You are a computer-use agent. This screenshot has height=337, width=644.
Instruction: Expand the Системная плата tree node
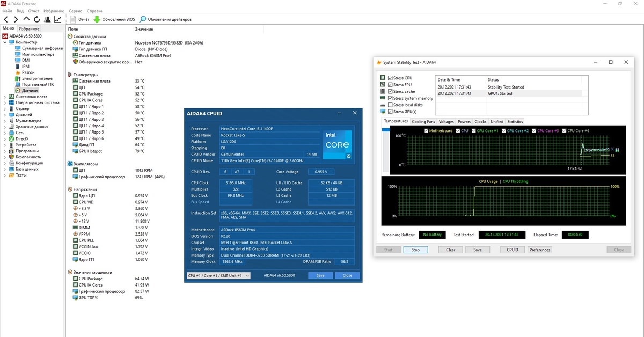tap(5, 97)
